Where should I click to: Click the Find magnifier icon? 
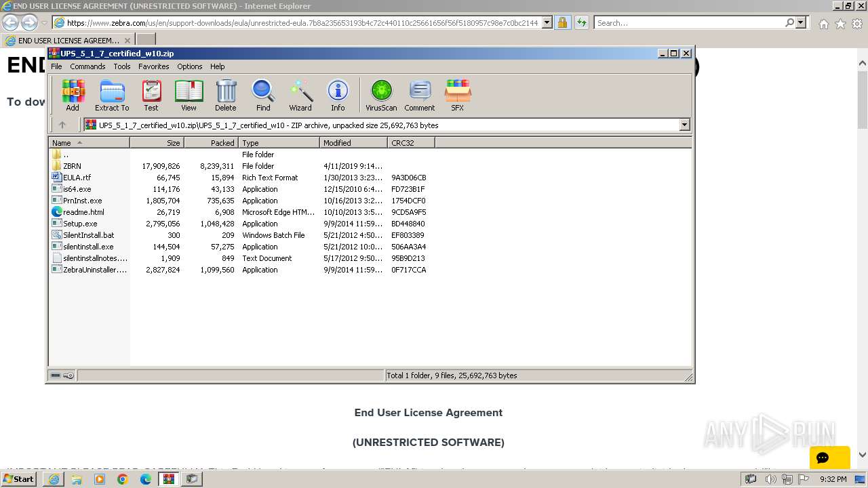[x=263, y=96]
